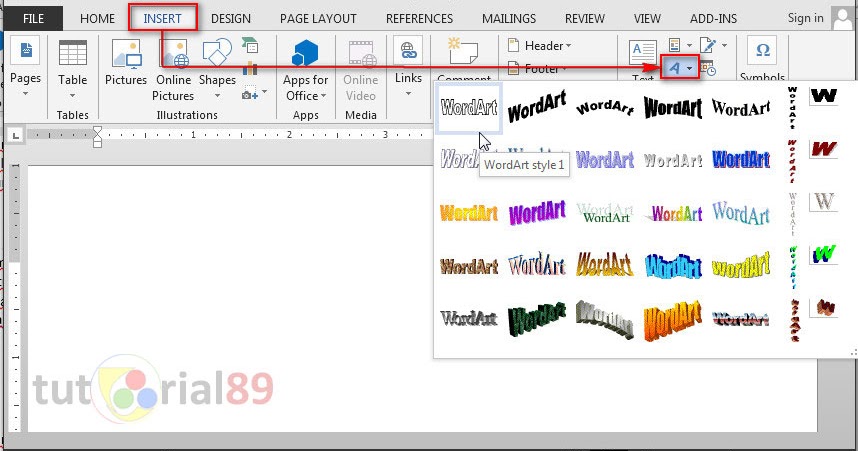
Task: Select the black W WordArt style
Action: click(824, 96)
